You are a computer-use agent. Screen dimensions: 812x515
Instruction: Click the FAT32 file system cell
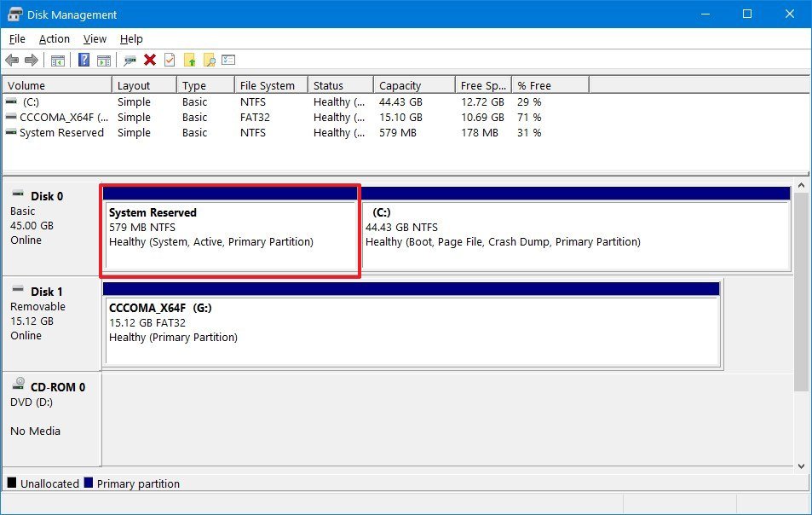pyautogui.click(x=255, y=118)
